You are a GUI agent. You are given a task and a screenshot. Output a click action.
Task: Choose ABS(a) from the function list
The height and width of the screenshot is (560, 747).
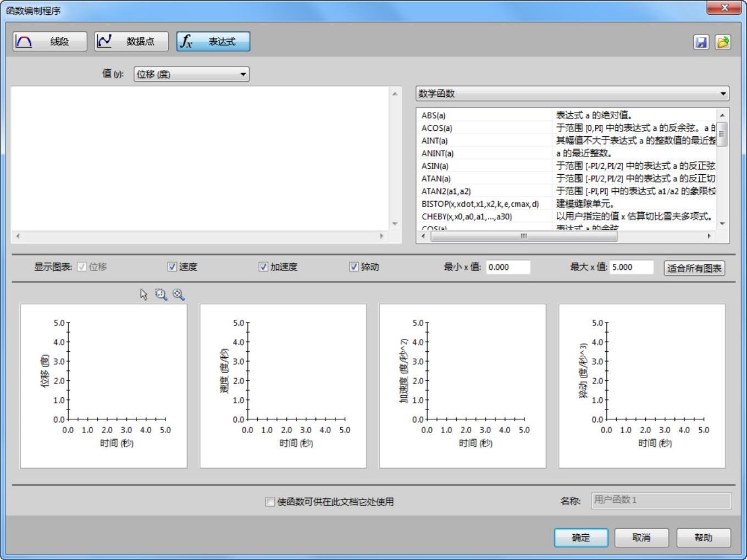pyautogui.click(x=433, y=115)
